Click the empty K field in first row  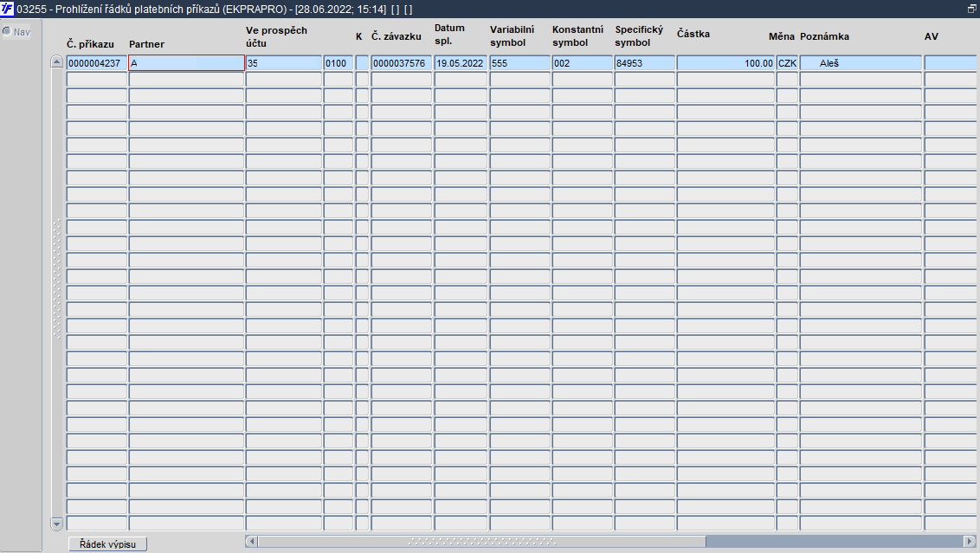(362, 63)
